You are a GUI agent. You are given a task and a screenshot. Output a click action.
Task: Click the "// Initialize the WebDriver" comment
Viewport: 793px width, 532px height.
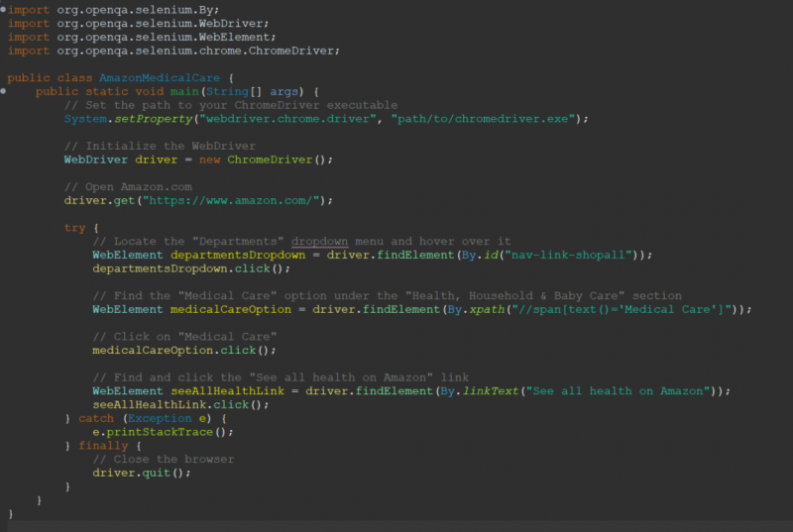(x=160, y=146)
